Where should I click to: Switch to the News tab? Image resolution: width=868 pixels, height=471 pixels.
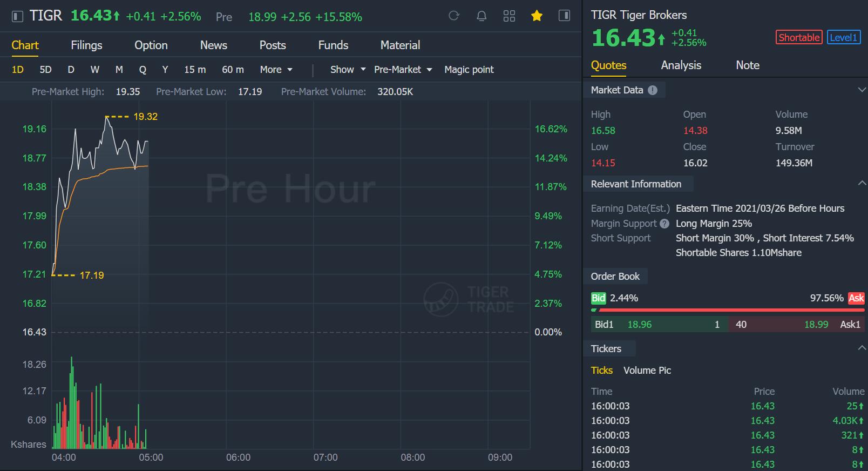214,45
